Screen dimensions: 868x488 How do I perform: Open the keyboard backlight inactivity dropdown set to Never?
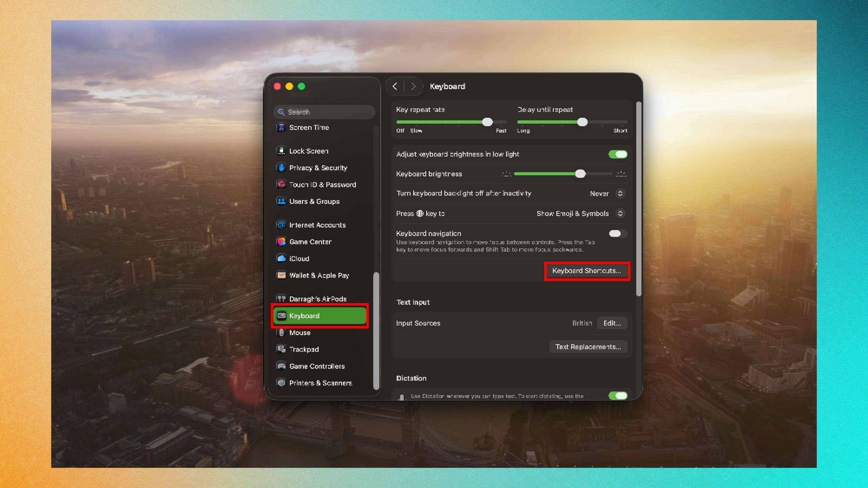621,193
